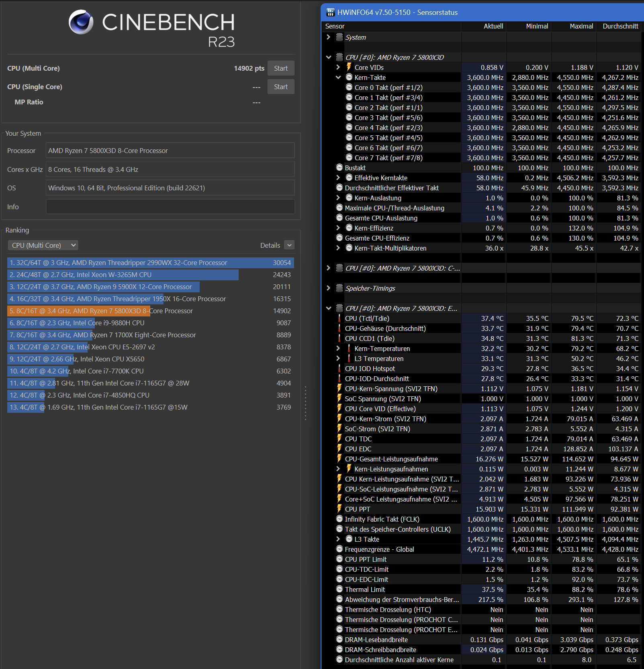Click the Sensor column header
Image resolution: width=644 pixels, height=669 pixels.
[392, 26]
